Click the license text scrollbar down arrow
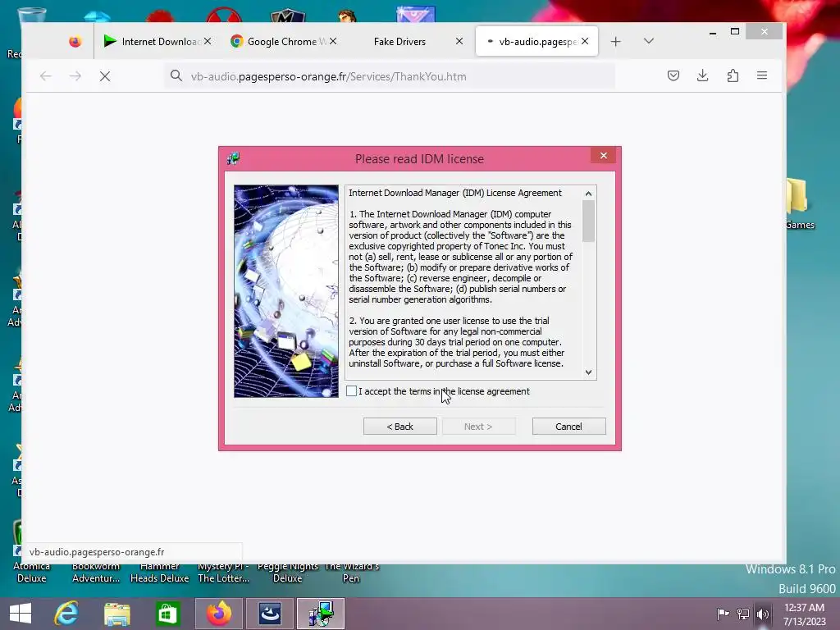840x630 pixels. [589, 372]
